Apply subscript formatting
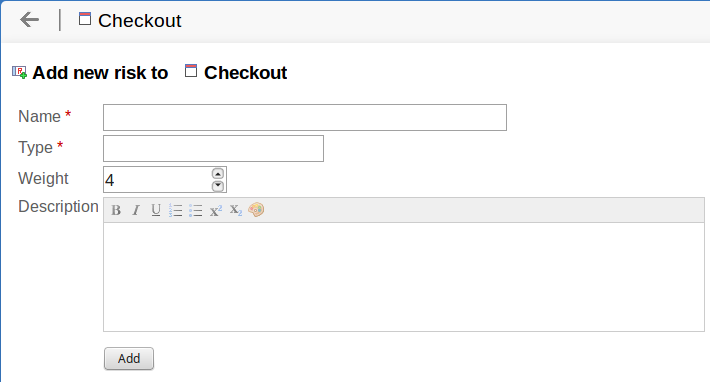The height and width of the screenshot is (382, 710). click(x=236, y=210)
